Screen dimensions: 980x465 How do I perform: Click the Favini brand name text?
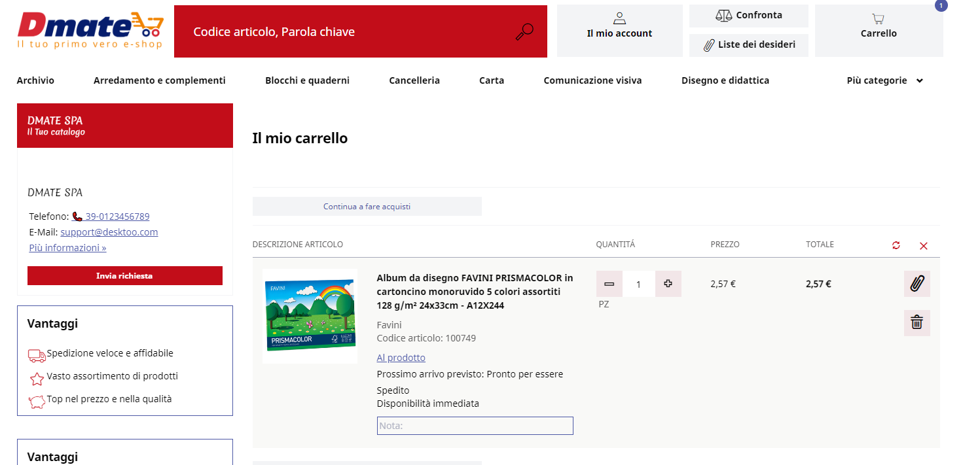390,325
